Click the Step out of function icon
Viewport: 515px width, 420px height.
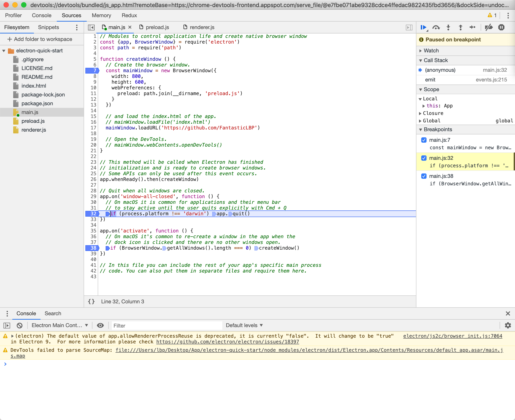point(460,27)
